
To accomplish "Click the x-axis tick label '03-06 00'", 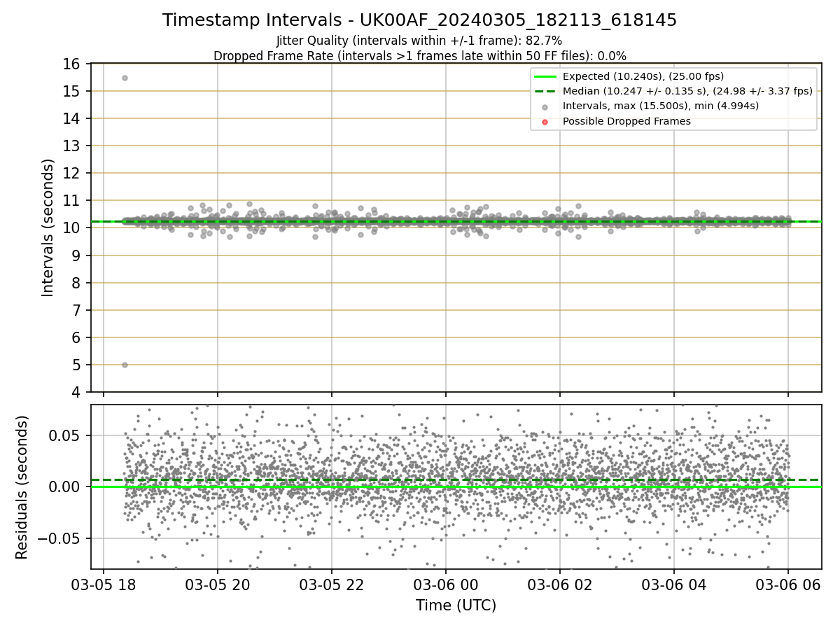I will pos(446,584).
